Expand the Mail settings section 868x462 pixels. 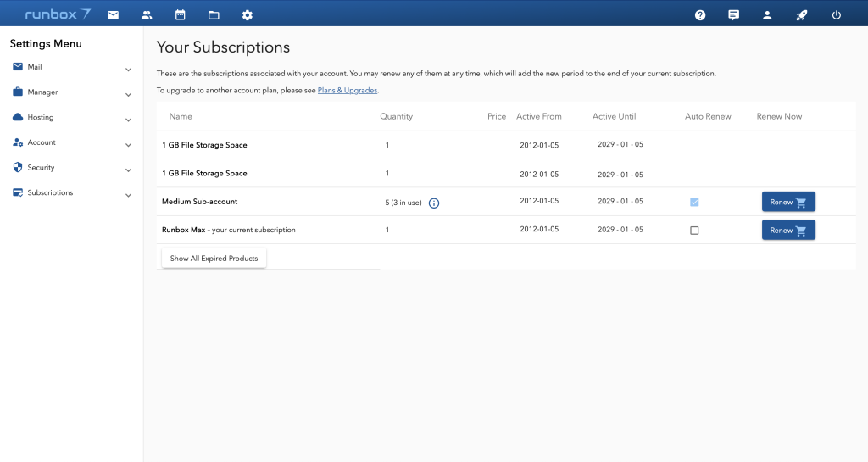[x=128, y=70]
